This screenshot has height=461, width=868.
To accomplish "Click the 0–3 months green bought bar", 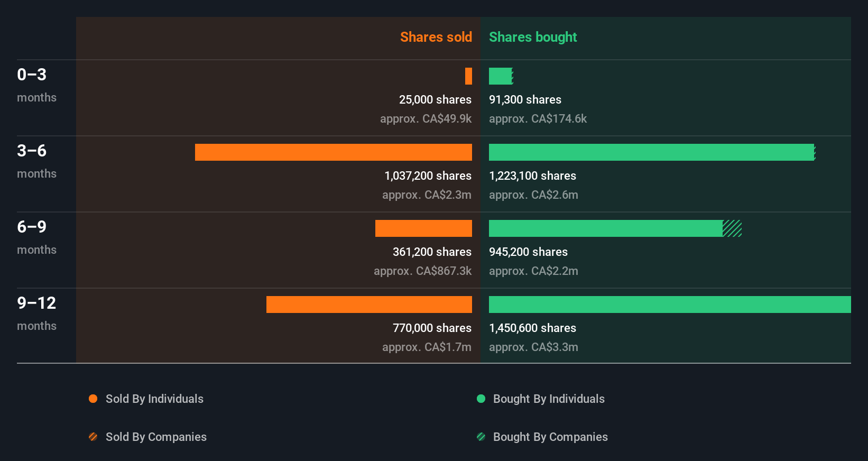I will tap(501, 76).
